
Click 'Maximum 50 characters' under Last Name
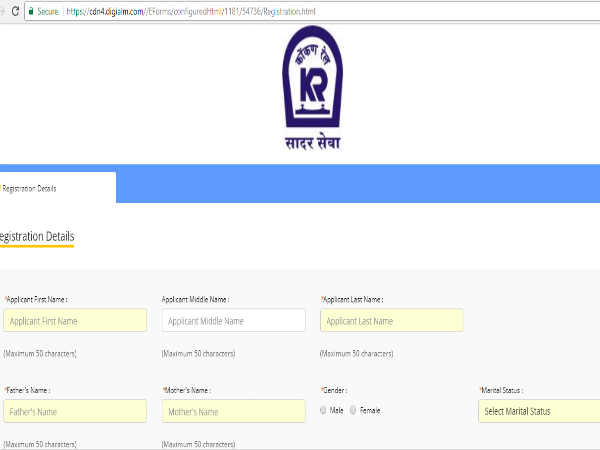click(357, 354)
